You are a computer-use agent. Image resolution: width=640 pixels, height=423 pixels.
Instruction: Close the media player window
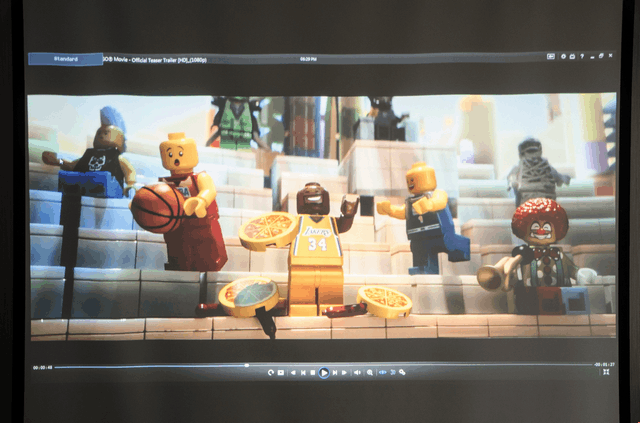click(x=611, y=56)
